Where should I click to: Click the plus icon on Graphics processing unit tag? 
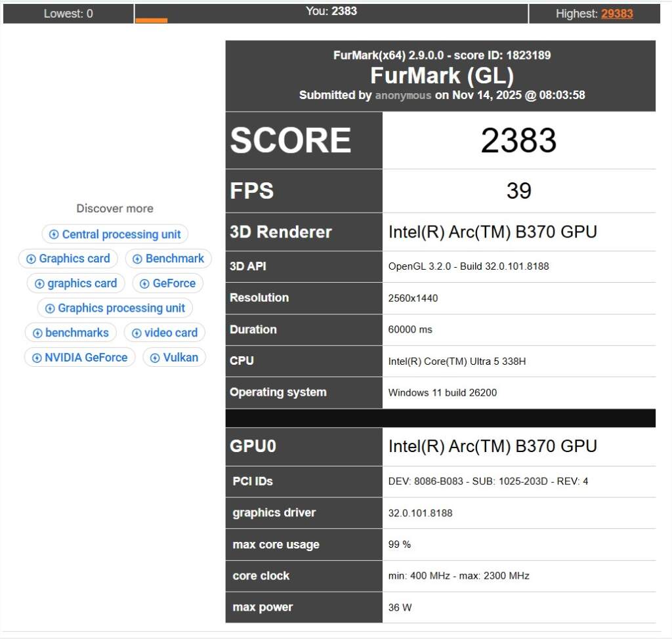coord(49,308)
